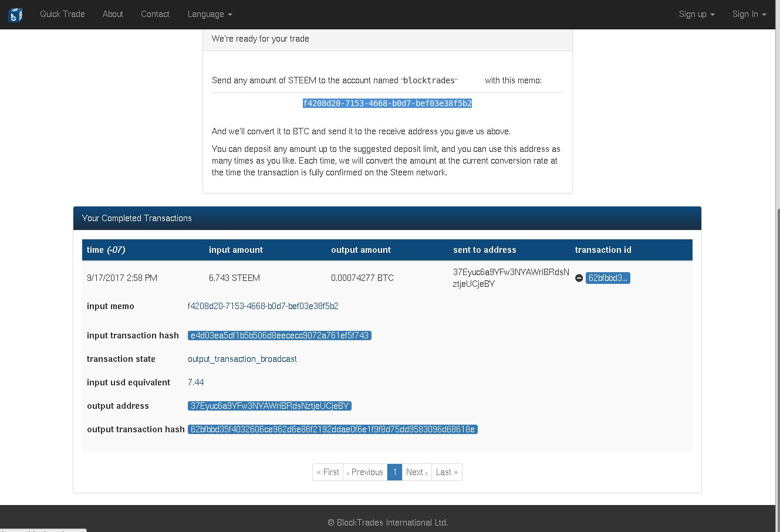
Task: Open input transaction hash e4d03ea5 link
Action: click(279, 336)
